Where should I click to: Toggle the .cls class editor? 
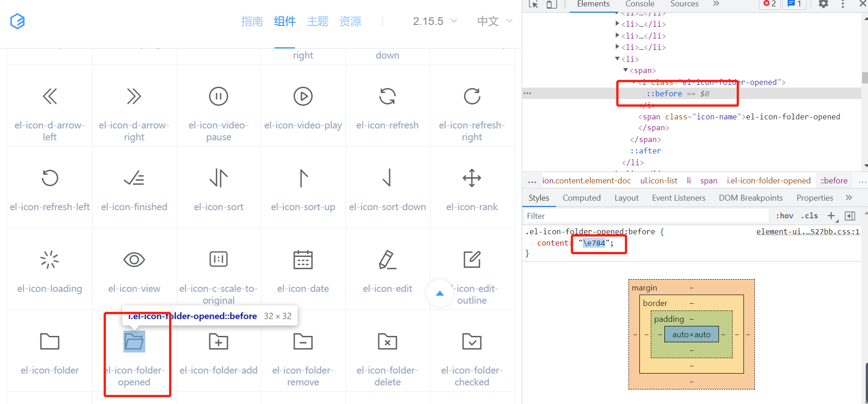tap(809, 216)
